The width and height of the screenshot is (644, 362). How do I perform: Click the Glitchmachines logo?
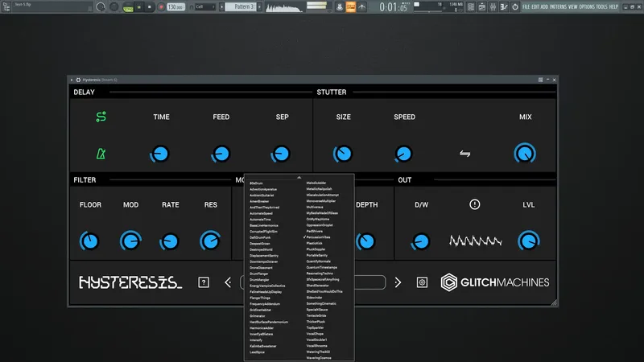coord(495,282)
